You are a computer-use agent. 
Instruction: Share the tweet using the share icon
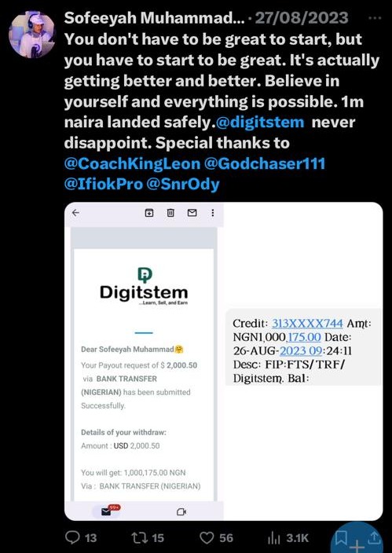click(x=374, y=538)
